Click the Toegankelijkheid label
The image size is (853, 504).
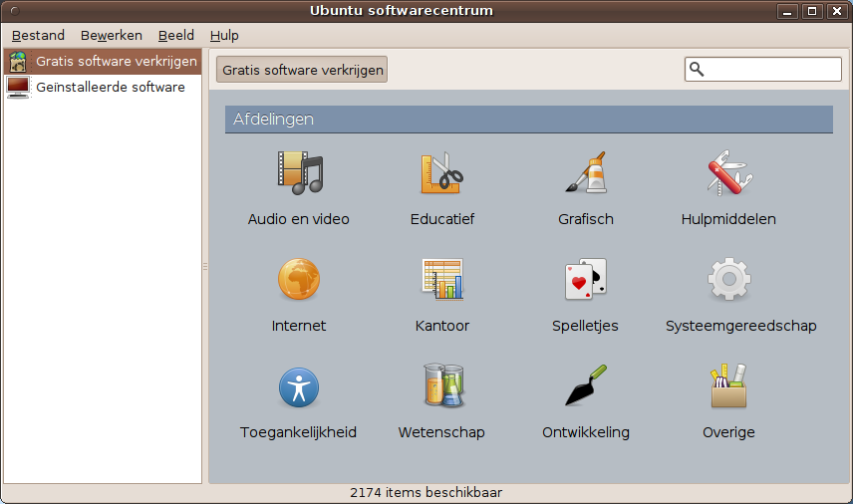pos(298,432)
